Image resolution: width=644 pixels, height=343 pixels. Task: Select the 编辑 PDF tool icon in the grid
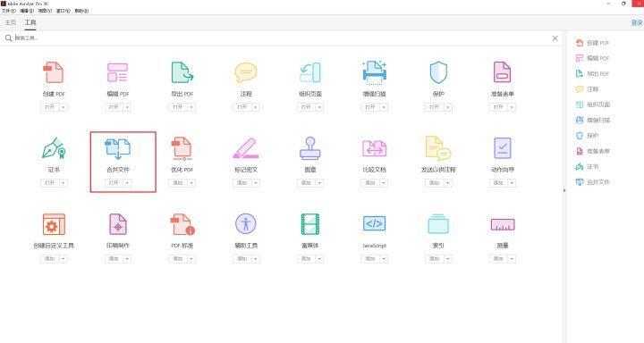[117, 72]
